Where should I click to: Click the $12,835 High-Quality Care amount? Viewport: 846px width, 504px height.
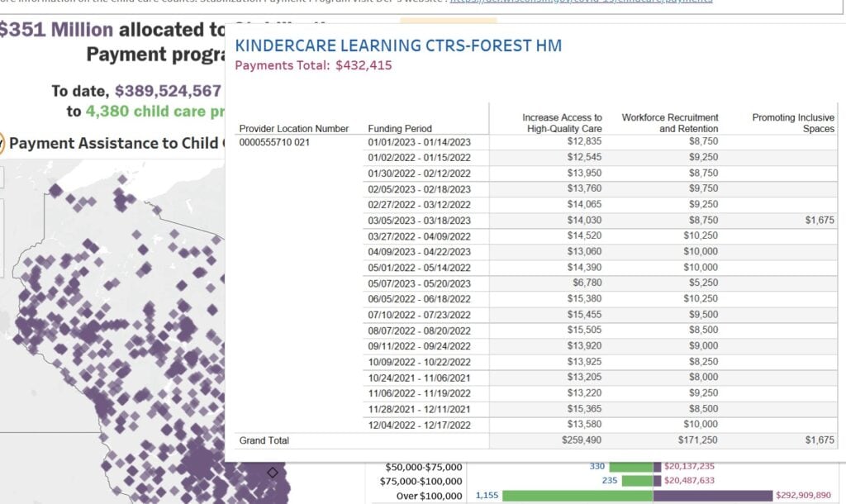584,141
